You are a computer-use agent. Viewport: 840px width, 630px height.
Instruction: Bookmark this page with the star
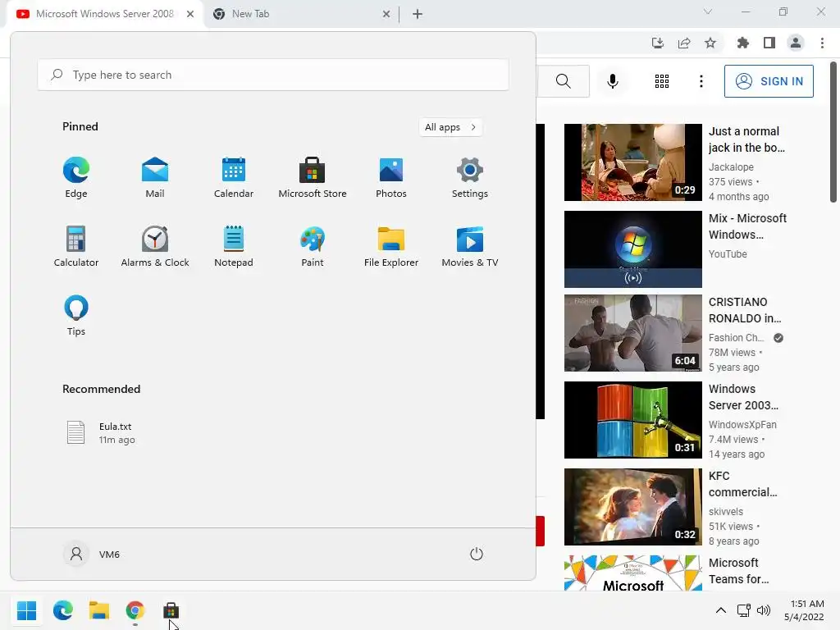710,43
